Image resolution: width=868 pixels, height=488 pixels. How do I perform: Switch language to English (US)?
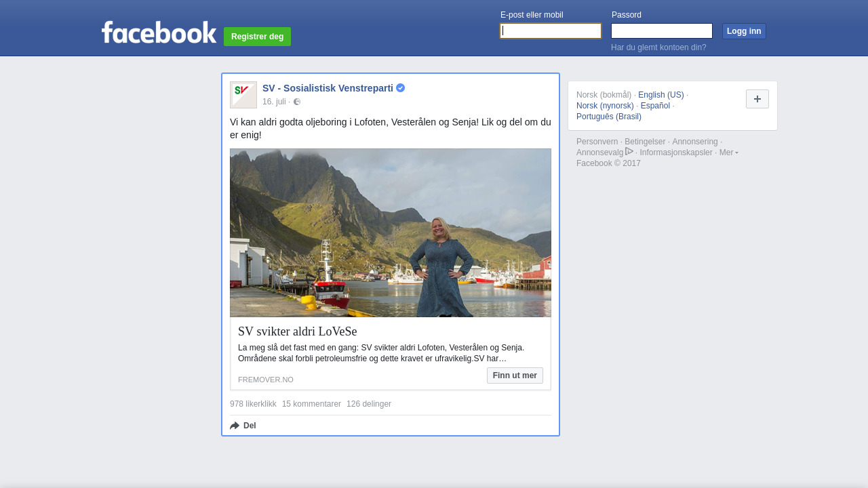click(661, 95)
